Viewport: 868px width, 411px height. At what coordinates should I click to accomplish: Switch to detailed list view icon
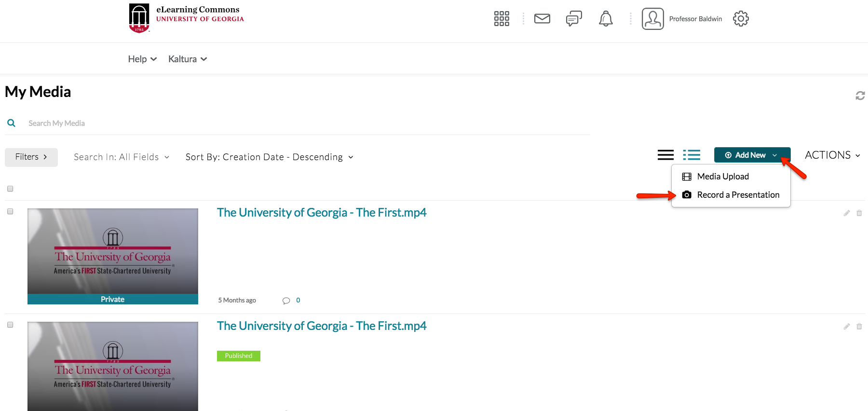click(692, 155)
